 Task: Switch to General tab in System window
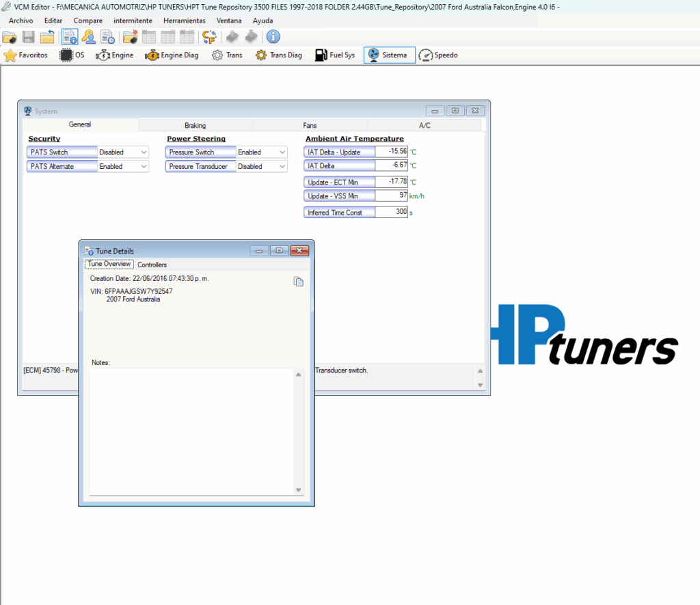[80, 124]
